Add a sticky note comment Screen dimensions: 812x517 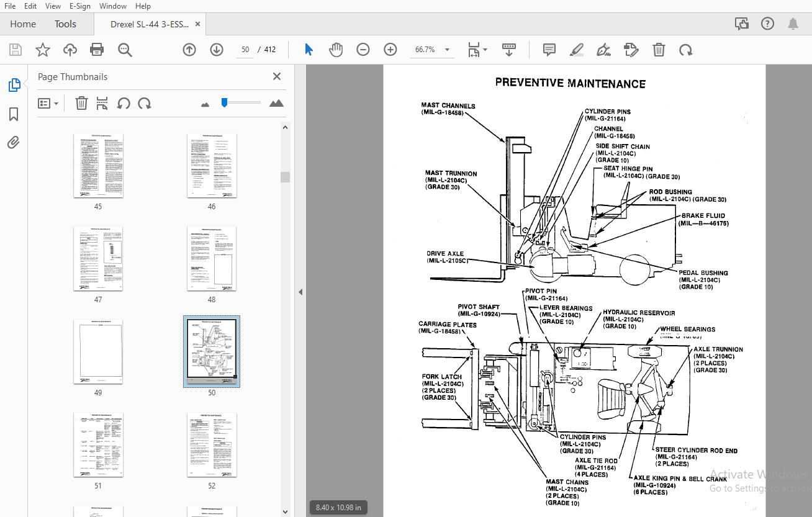tap(549, 50)
